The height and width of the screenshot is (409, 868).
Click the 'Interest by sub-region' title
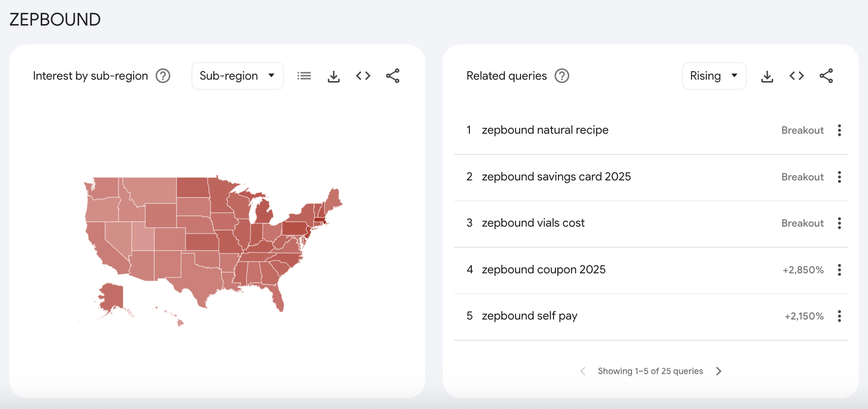(x=90, y=76)
